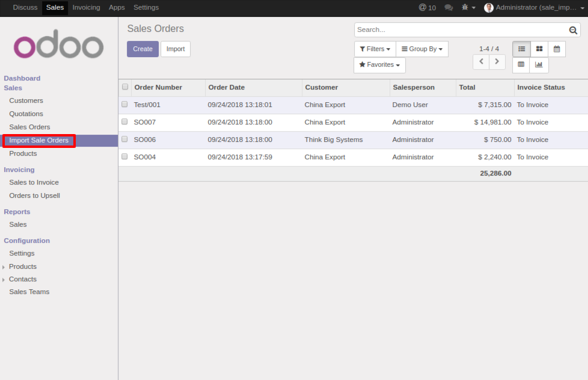Viewport: 588px width, 380px height.
Task: Open the Favorites dropdown
Action: (x=379, y=65)
